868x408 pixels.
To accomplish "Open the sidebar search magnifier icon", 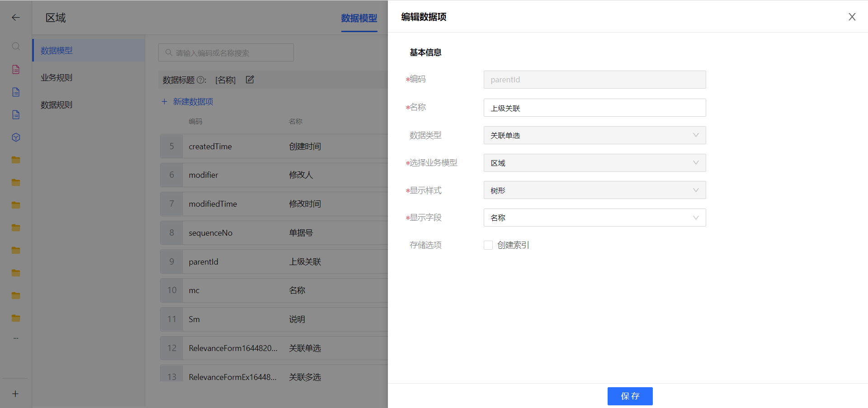I will pos(16,46).
